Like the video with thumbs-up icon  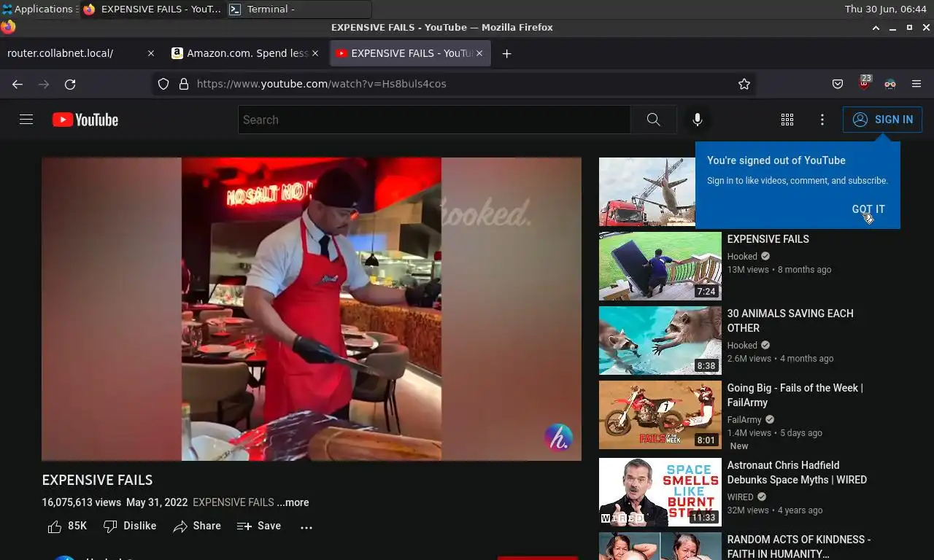pos(55,526)
